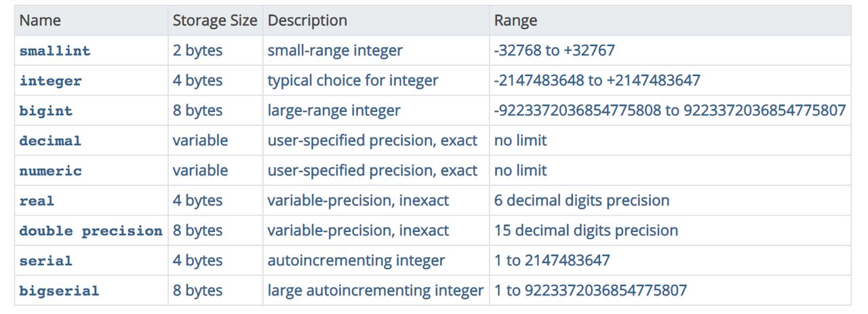Select the smallint type name
The height and width of the screenshot is (314, 868).
pos(55,51)
